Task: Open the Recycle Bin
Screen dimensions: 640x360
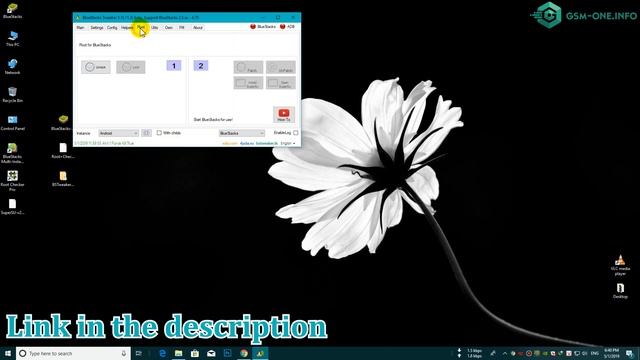Action: (x=12, y=94)
